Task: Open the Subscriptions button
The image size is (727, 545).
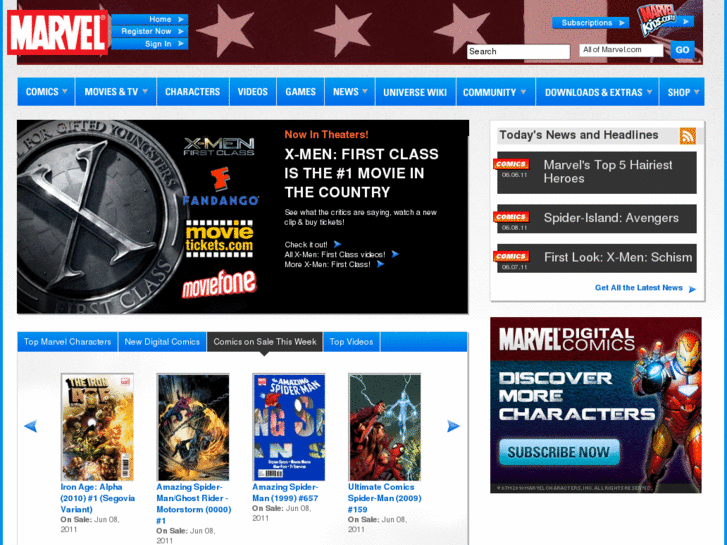Action: 590,23
